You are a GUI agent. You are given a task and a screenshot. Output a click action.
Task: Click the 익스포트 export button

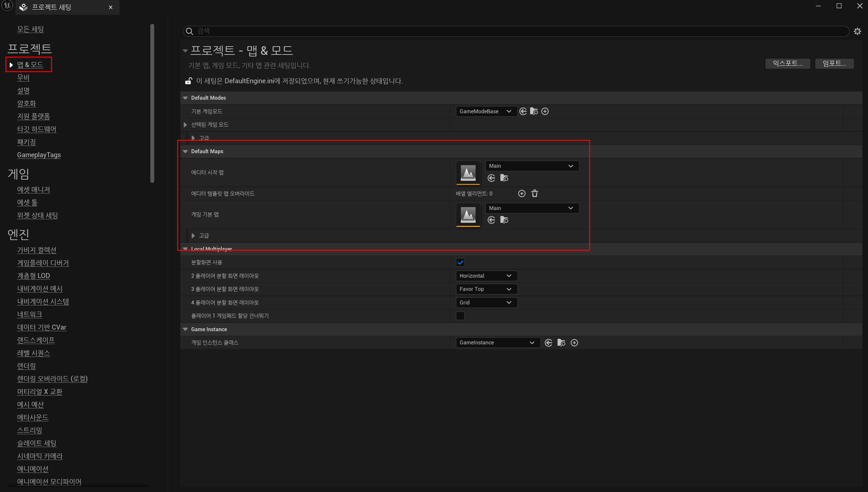coord(787,63)
